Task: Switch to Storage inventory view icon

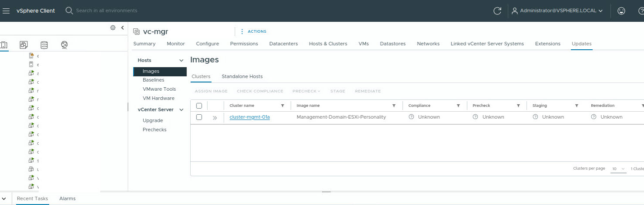Action: click(x=44, y=44)
